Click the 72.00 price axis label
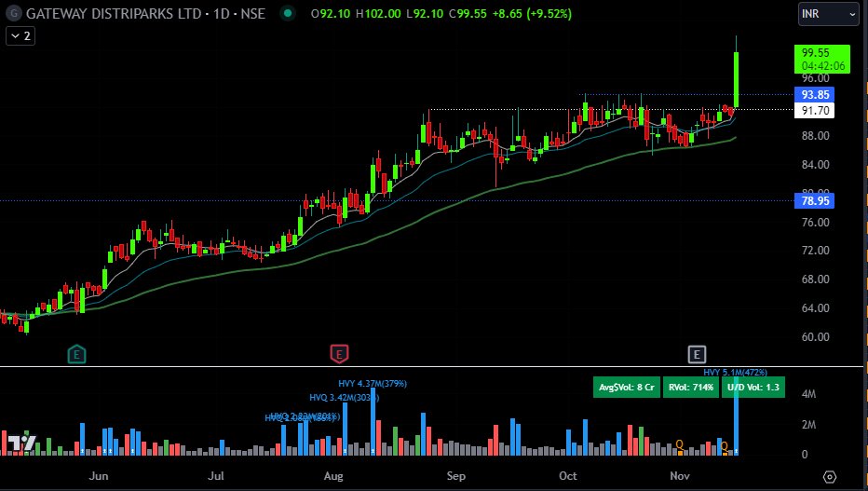The image size is (868, 491). pos(816,251)
